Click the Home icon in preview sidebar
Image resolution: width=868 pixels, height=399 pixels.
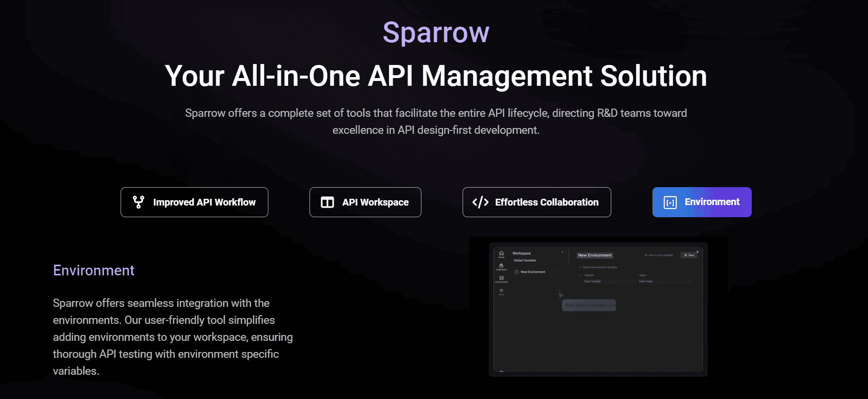point(501,254)
